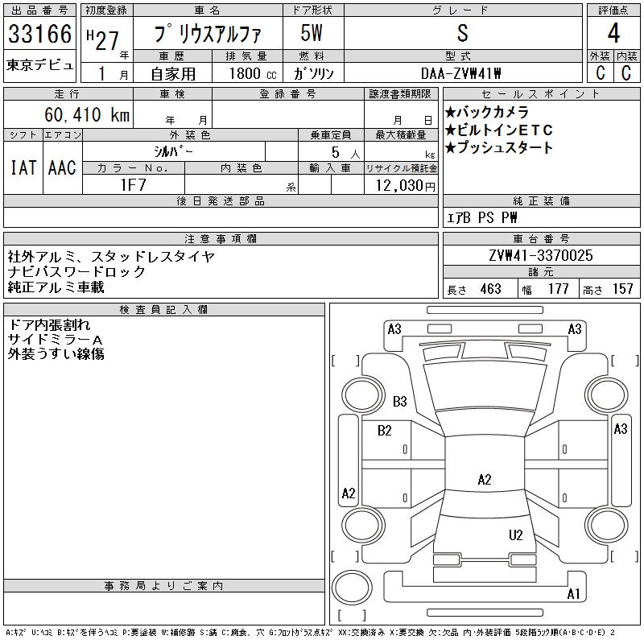This screenshot has height=644, width=644.
Task: Click the recycle deposit amount 12,030円
Action: click(401, 186)
